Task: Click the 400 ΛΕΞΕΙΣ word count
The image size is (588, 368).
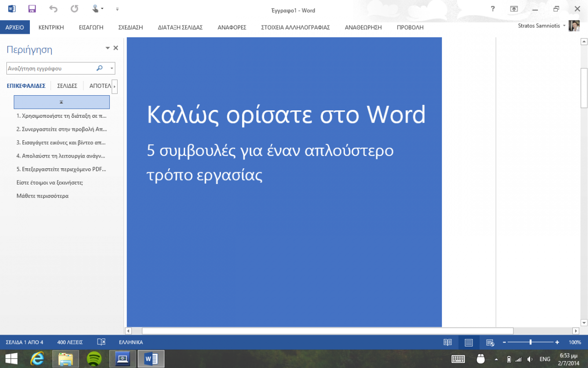Action: (70, 342)
